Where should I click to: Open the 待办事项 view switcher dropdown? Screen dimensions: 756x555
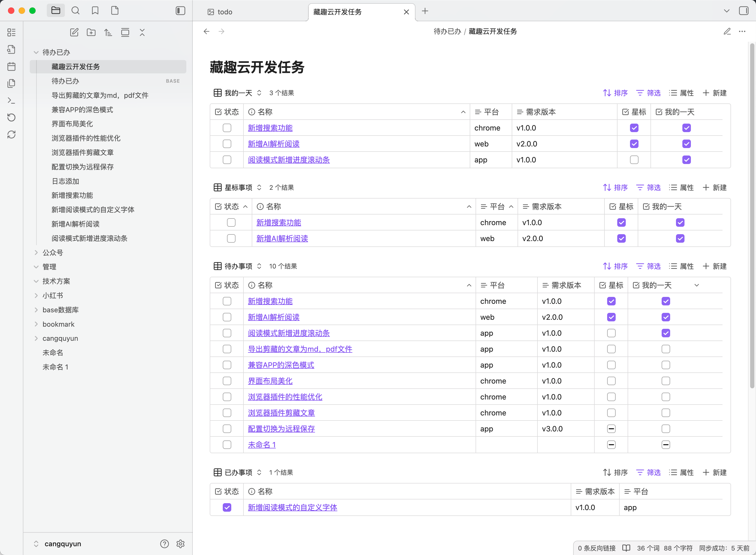(x=259, y=266)
